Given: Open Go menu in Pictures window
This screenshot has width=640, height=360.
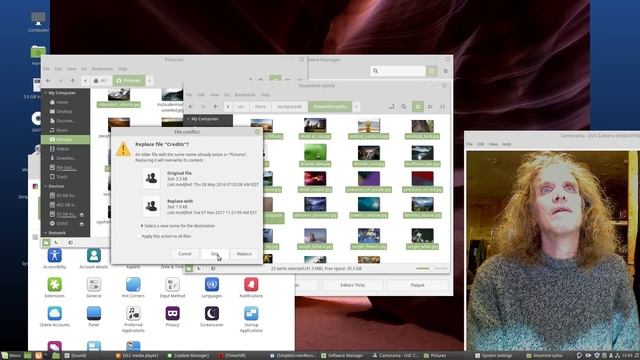Looking at the screenshot, I should tap(84, 69).
